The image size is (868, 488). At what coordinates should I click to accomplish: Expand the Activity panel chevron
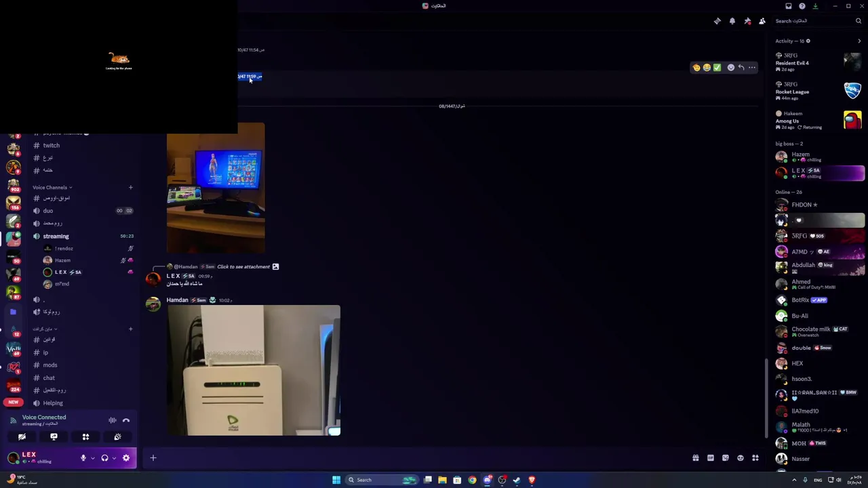point(859,41)
